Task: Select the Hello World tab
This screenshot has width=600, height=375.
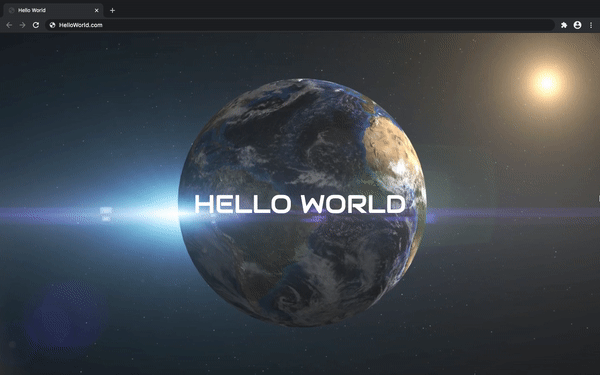Action: 53,10
